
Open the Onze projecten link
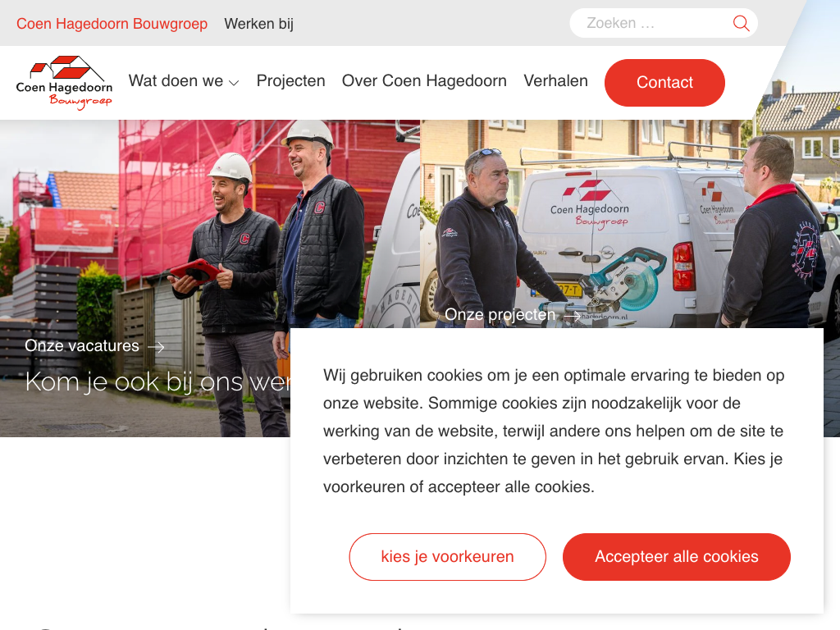click(x=500, y=314)
